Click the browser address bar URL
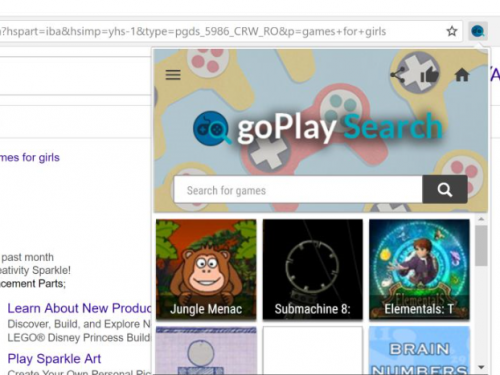The image size is (500, 375). click(193, 31)
